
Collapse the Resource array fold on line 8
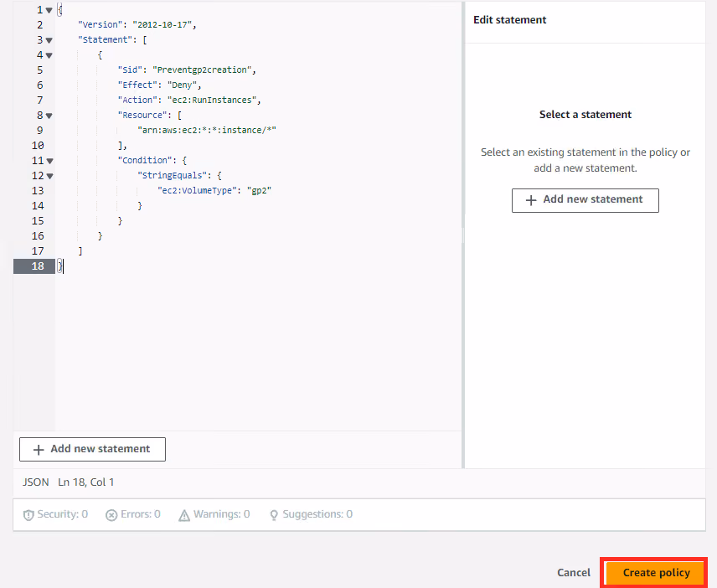pyautogui.click(x=49, y=116)
